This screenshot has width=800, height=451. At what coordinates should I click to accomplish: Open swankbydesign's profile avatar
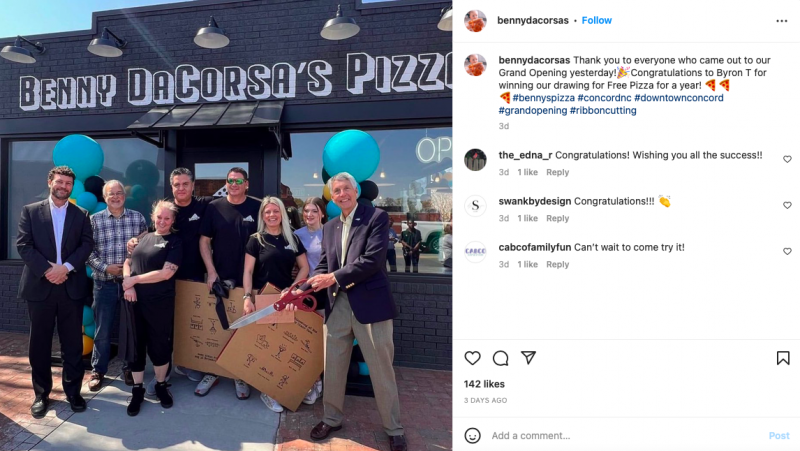475,206
